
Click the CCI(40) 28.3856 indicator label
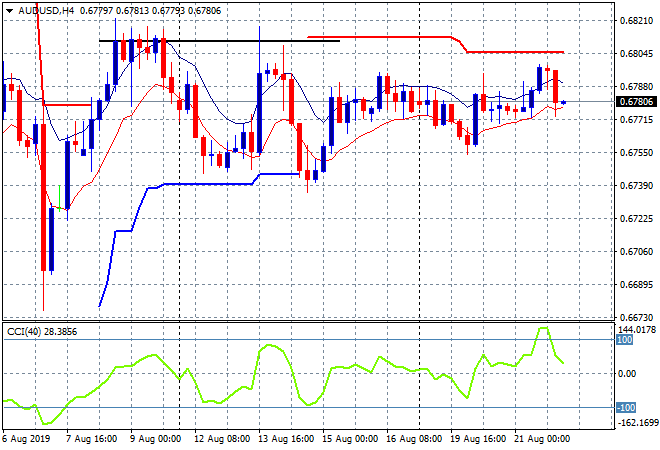coord(42,332)
